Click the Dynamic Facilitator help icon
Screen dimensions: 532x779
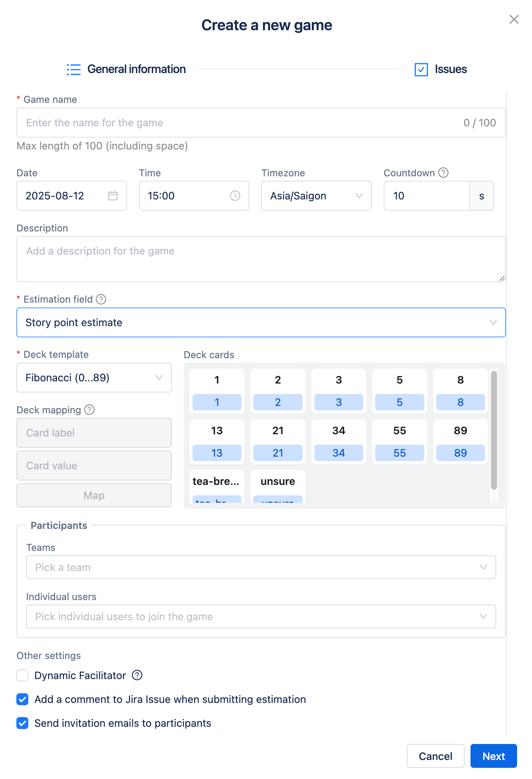(137, 675)
